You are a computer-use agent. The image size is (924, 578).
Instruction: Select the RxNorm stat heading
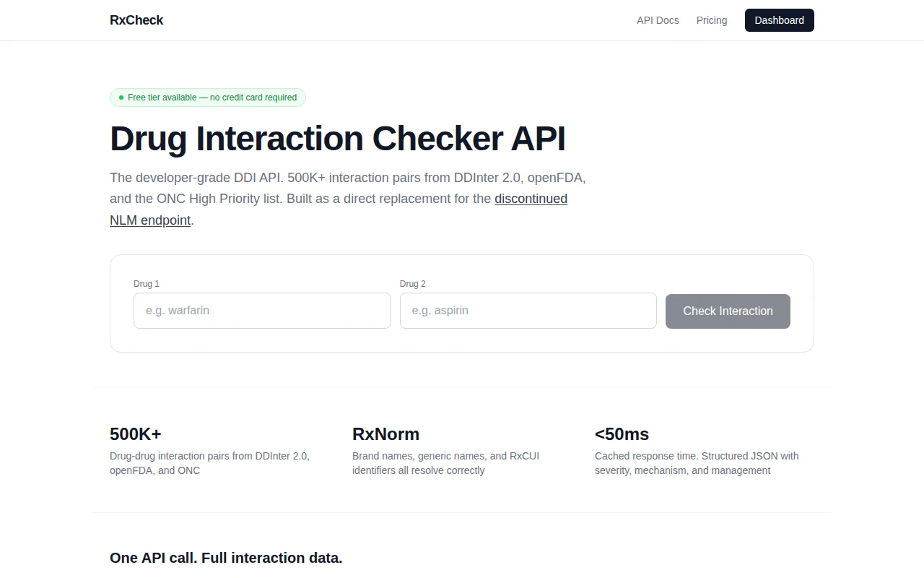[x=385, y=434]
